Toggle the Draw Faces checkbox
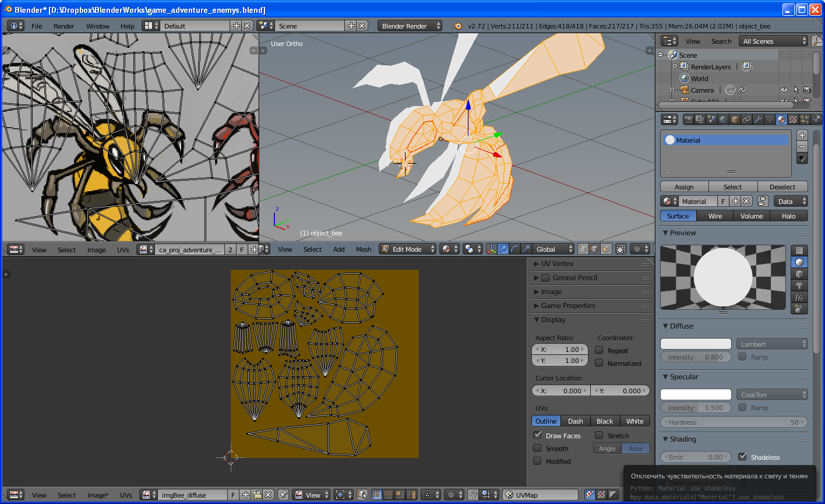825x504 pixels. coord(537,435)
